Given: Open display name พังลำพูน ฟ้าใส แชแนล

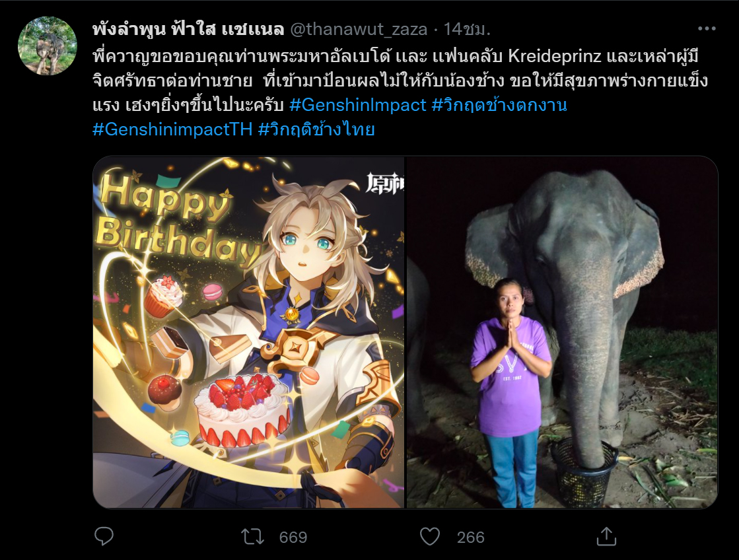Looking at the screenshot, I should pos(188,29).
